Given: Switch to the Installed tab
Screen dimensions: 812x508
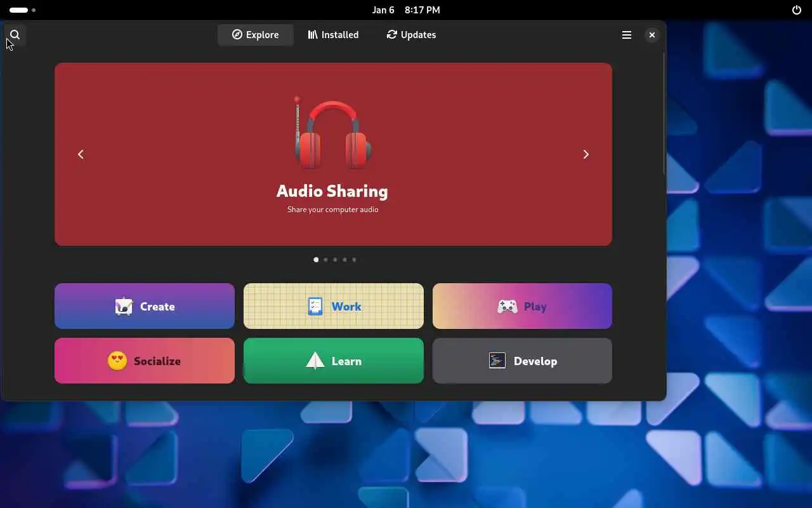Looking at the screenshot, I should click(x=334, y=35).
